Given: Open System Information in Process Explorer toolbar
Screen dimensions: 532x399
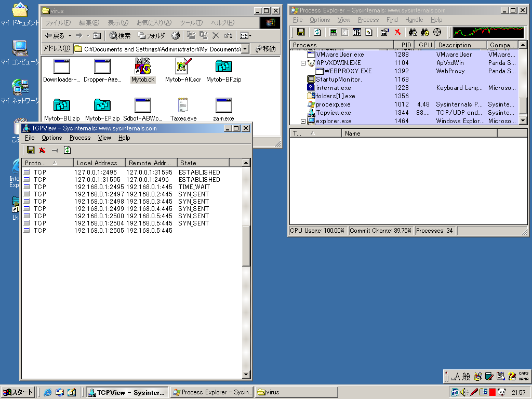Looking at the screenshot, I should click(333, 32).
